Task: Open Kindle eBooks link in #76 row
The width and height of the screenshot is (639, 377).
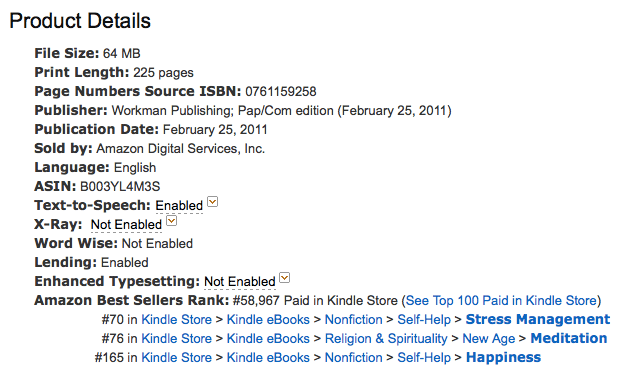Action: pyautogui.click(x=268, y=338)
